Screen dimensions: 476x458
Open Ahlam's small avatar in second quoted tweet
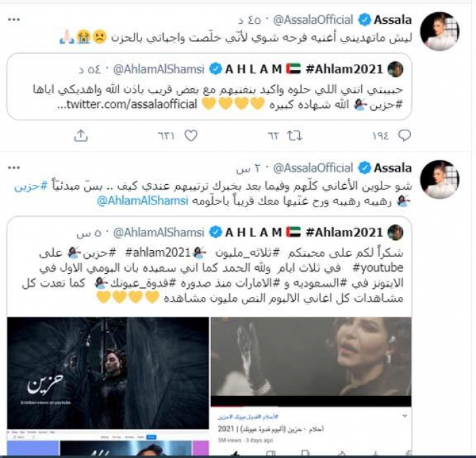coord(396,232)
